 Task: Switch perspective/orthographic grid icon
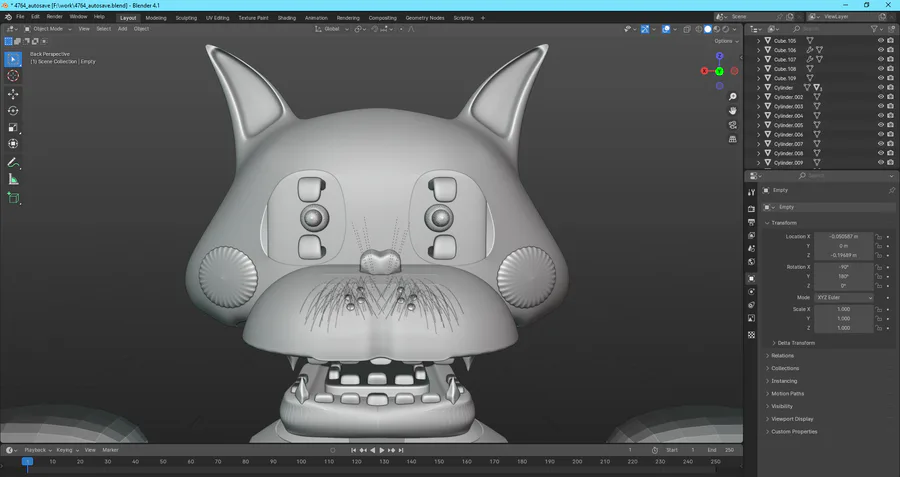[x=732, y=139]
